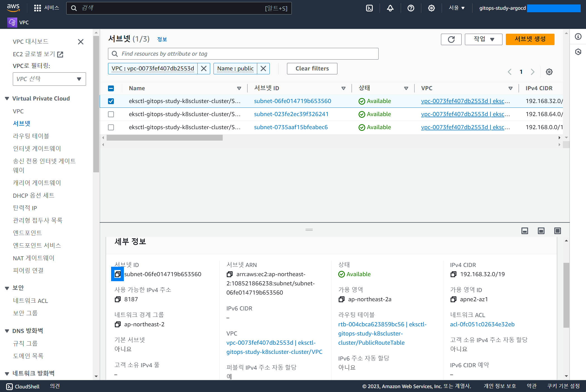Open table preferences gear icon

(549, 72)
